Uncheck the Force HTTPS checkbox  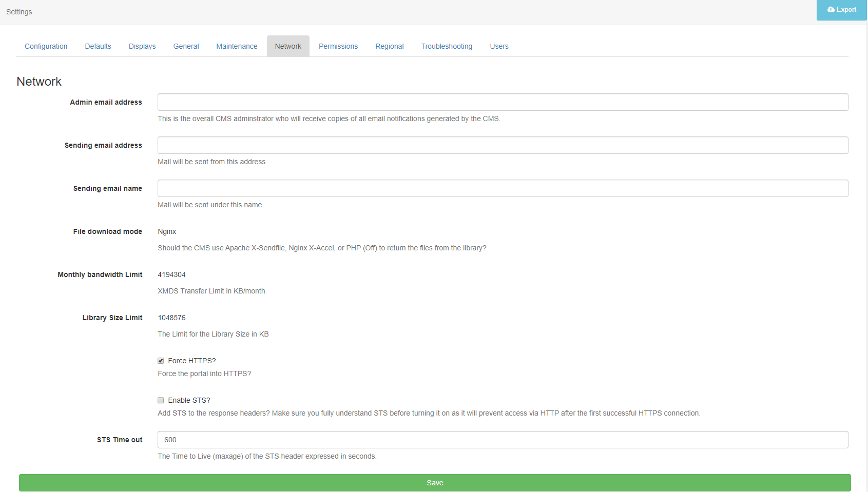coord(161,361)
